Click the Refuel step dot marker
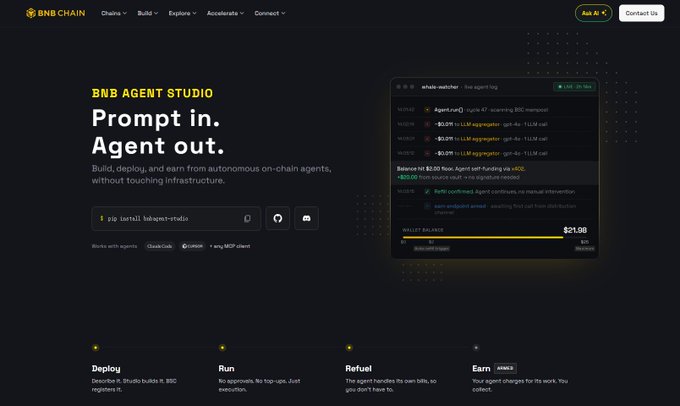This screenshot has width=680, height=406. coord(349,347)
